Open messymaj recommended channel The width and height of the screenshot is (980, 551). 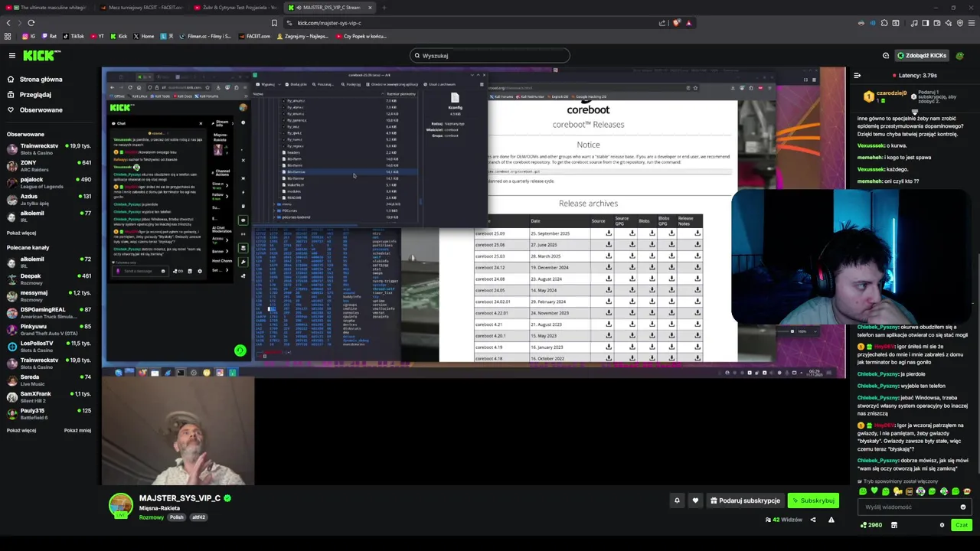[49, 295]
